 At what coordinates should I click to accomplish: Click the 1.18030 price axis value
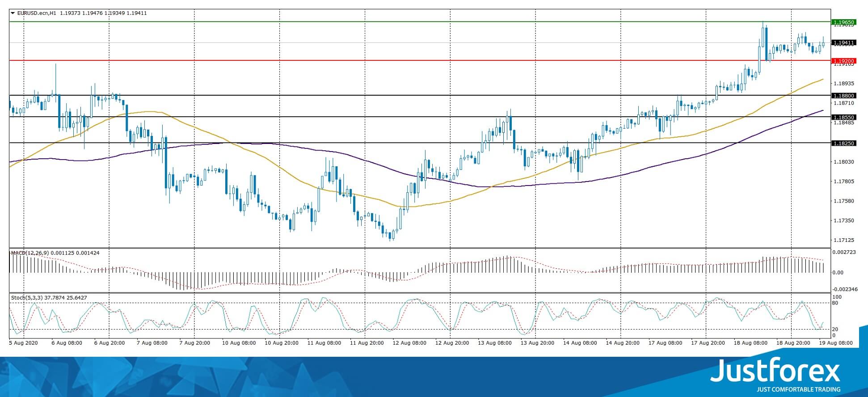(843, 162)
